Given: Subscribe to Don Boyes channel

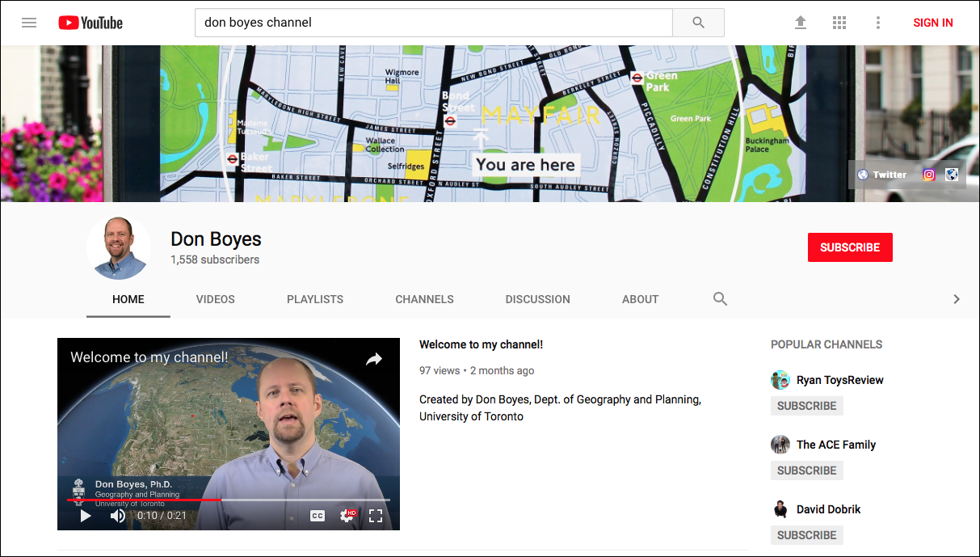Looking at the screenshot, I should (850, 247).
